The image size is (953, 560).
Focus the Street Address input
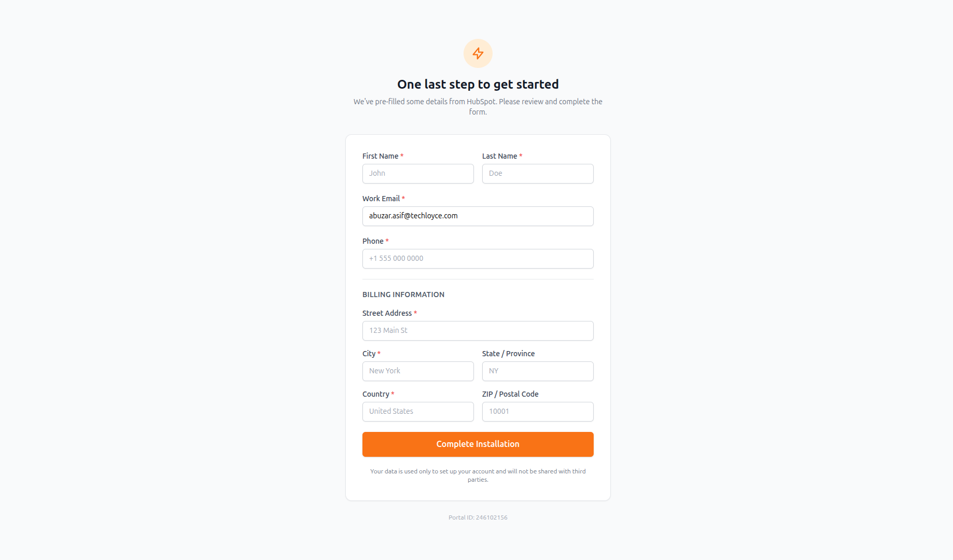(478, 331)
